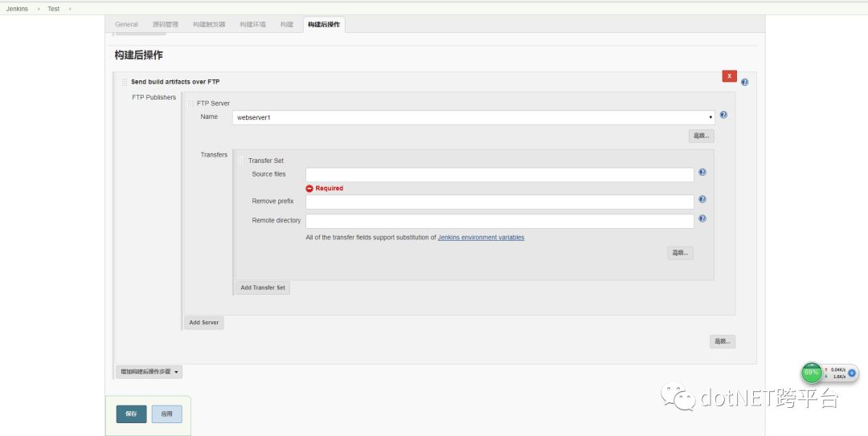Delete the FTP publisher with red X

coord(729,75)
